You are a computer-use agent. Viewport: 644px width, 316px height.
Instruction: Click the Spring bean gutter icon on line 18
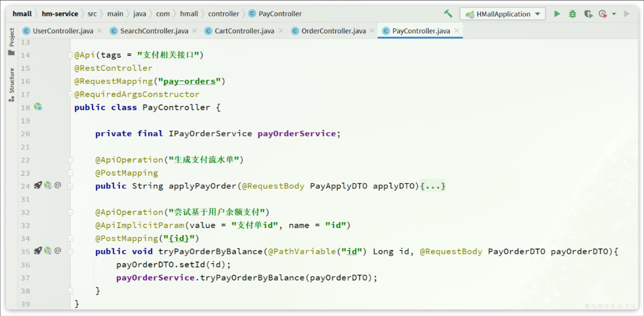(x=38, y=107)
